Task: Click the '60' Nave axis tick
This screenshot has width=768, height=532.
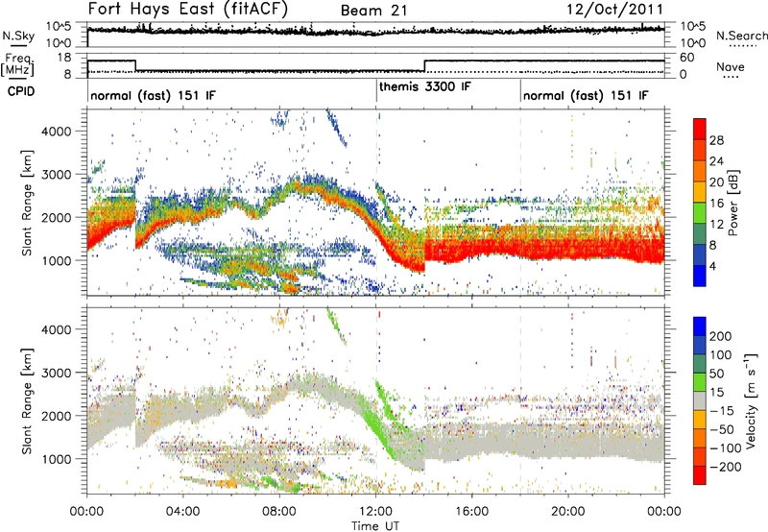Action: pyautogui.click(x=687, y=58)
